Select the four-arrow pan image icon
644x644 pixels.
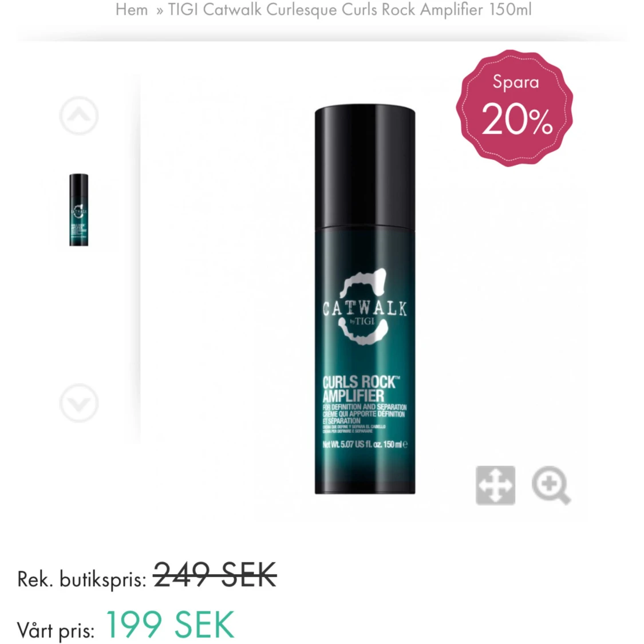(x=495, y=485)
